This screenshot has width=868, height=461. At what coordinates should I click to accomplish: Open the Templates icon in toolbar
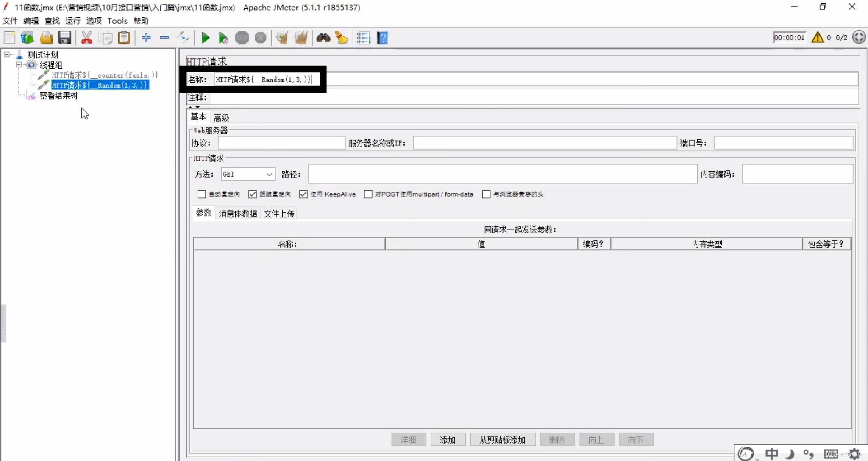click(28, 38)
